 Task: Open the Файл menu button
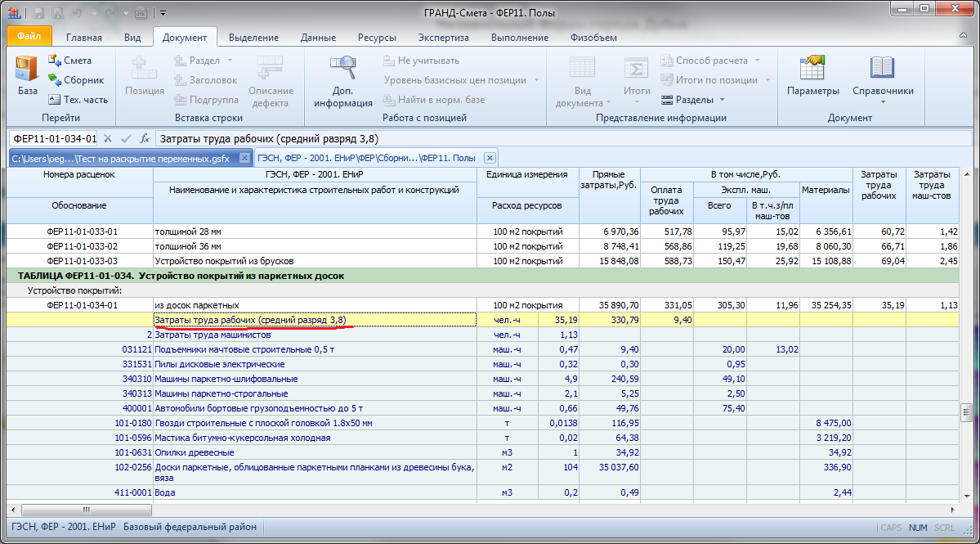click(x=29, y=37)
